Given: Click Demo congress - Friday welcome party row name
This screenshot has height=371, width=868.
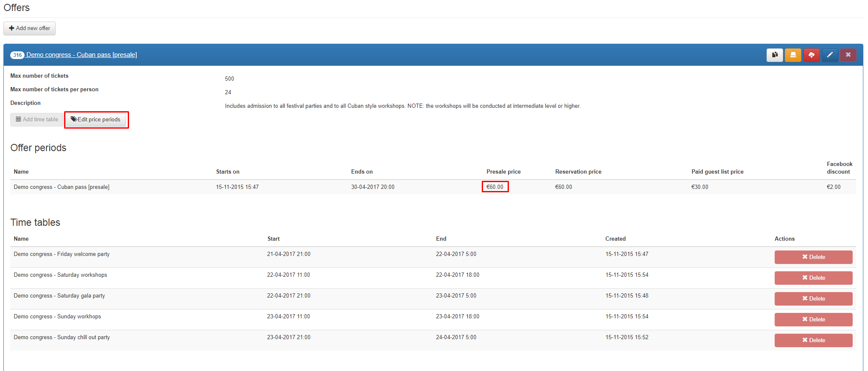Looking at the screenshot, I should tap(62, 254).
